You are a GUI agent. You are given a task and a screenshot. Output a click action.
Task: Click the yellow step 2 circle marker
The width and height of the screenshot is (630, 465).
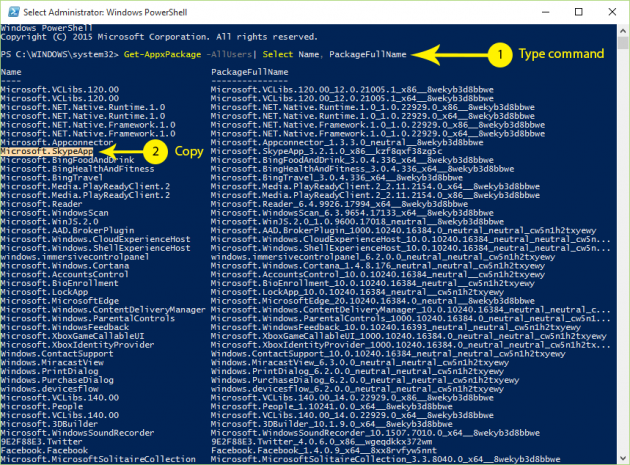[x=153, y=152]
